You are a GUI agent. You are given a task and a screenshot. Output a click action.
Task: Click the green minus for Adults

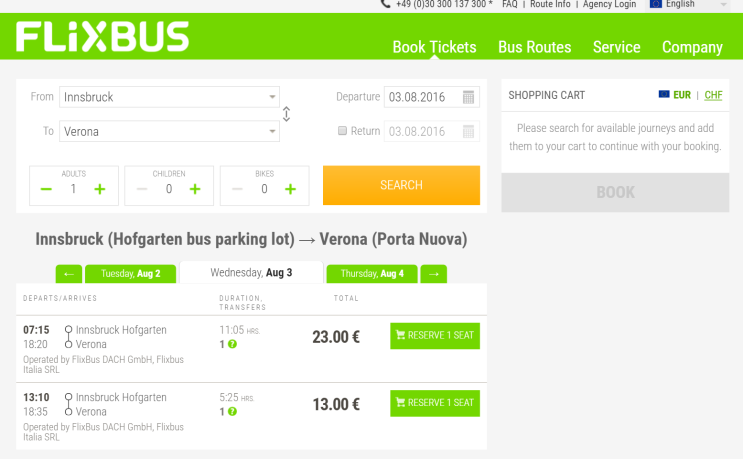[47, 189]
